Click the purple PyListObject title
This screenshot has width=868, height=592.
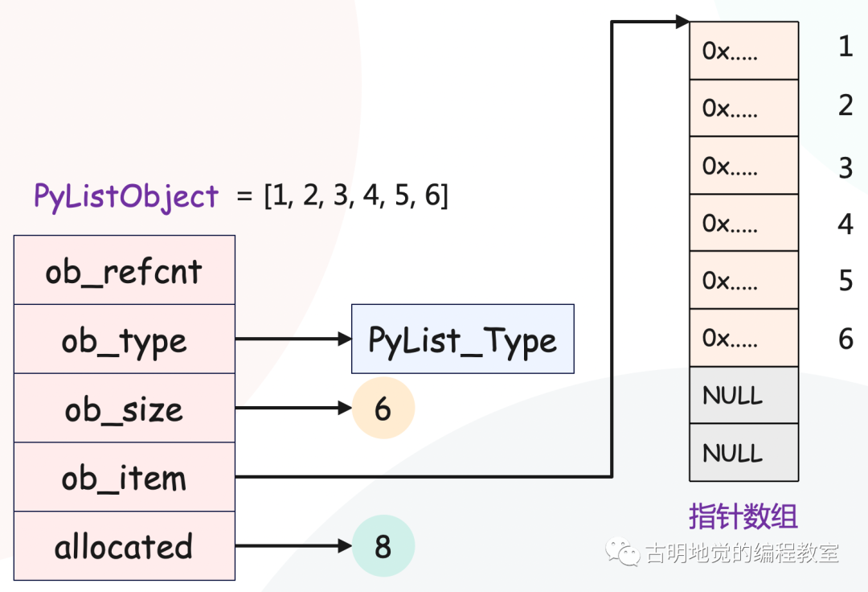(x=126, y=196)
